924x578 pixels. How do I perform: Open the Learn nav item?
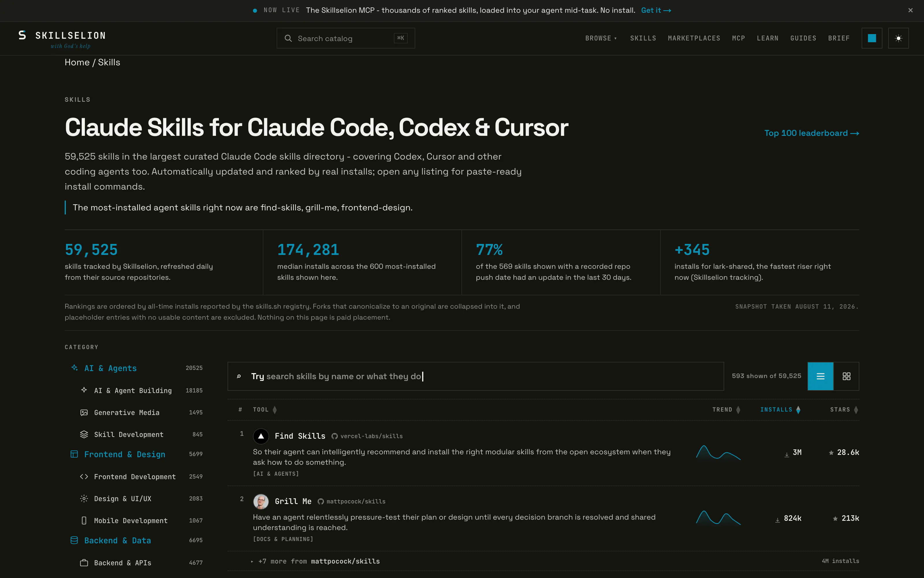point(767,38)
